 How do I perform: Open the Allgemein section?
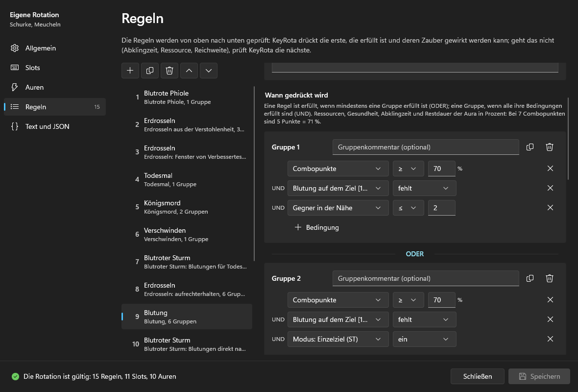tap(55, 48)
